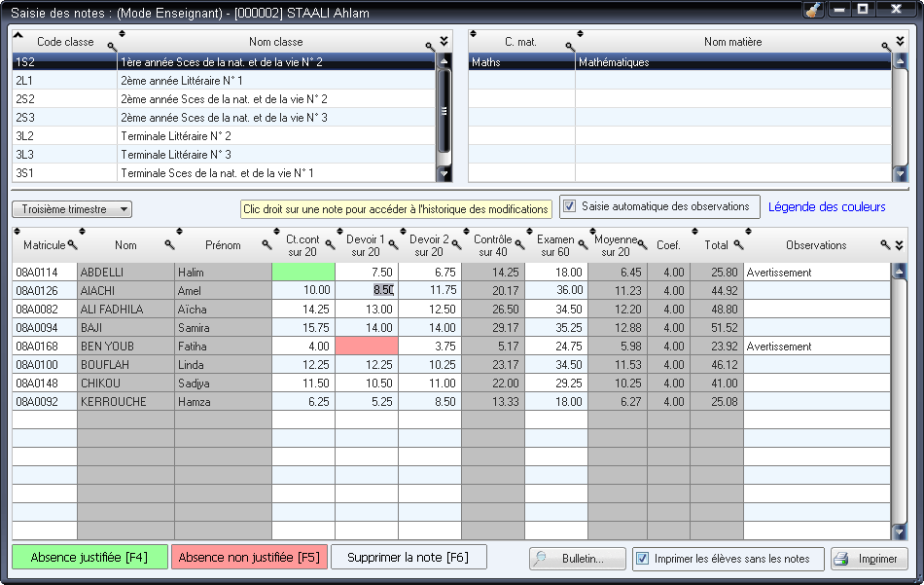Click the magnifier icon on the Bulletin button
The image size is (924, 585).
point(539,559)
